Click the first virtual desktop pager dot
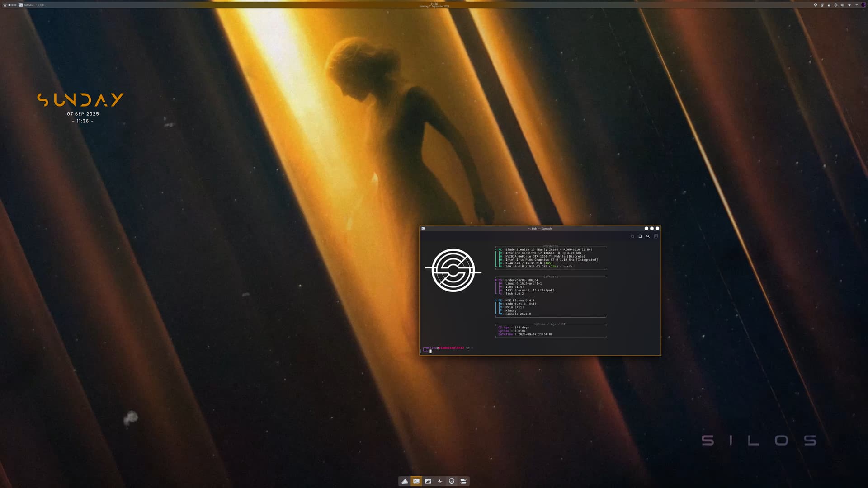Viewport: 868px width, 488px height. [9, 5]
